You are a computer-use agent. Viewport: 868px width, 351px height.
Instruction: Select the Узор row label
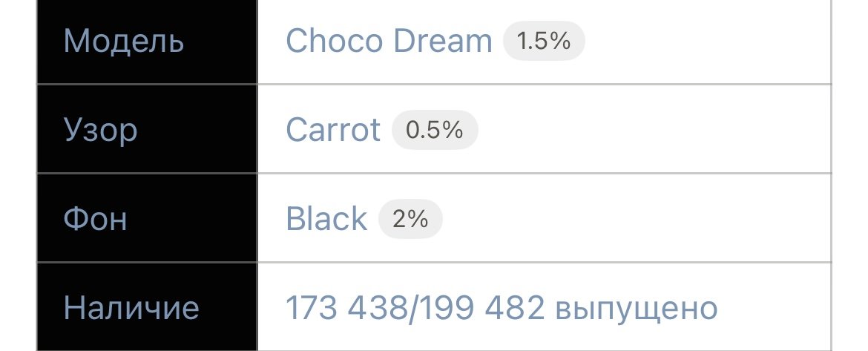[100, 131]
